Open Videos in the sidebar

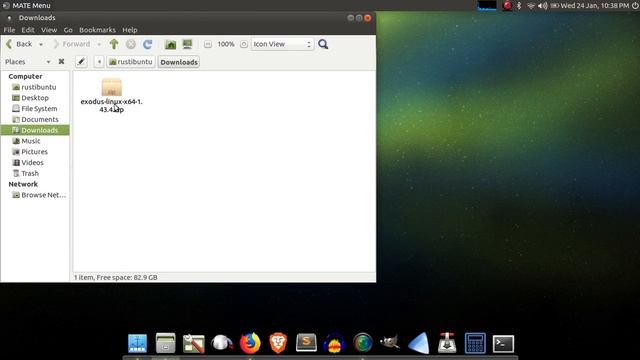(x=35, y=162)
